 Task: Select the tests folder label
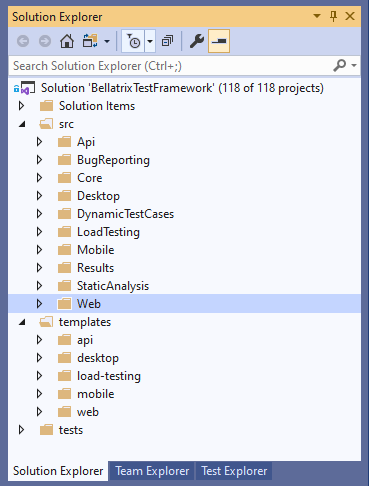pyautogui.click(x=71, y=430)
